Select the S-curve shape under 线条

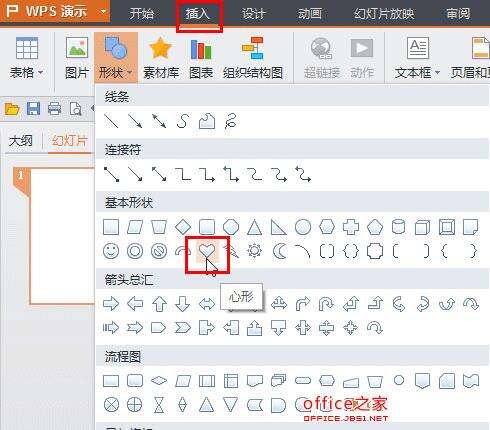(183, 121)
